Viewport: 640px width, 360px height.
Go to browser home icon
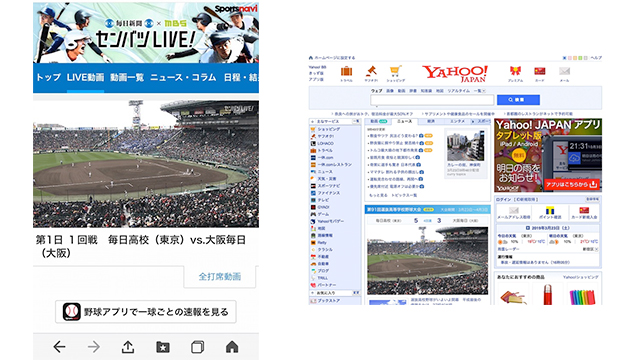point(232,347)
